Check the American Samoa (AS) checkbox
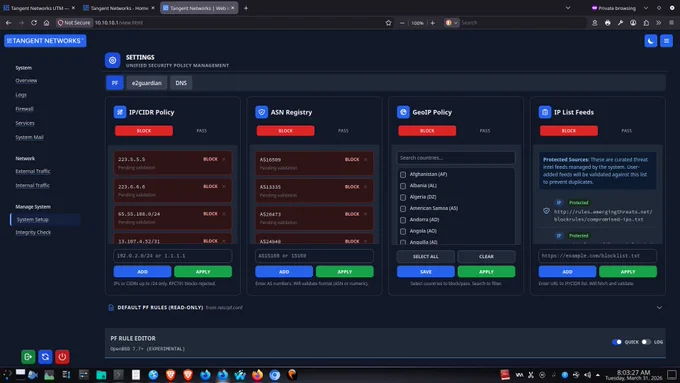680x383 pixels. (x=403, y=208)
